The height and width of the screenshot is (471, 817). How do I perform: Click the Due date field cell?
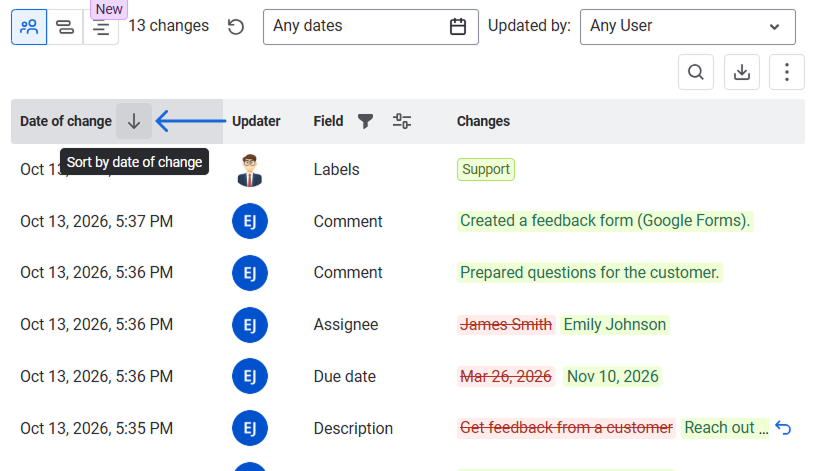tap(344, 376)
